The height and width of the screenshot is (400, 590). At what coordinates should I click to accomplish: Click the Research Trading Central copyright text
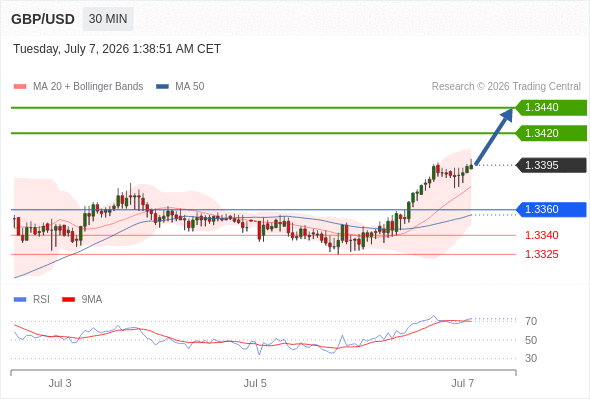tap(506, 87)
